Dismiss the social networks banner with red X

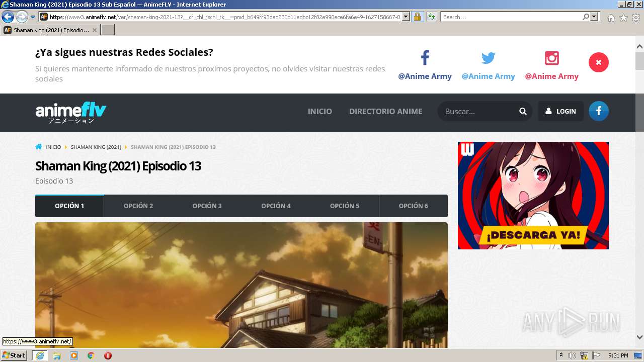click(x=598, y=62)
